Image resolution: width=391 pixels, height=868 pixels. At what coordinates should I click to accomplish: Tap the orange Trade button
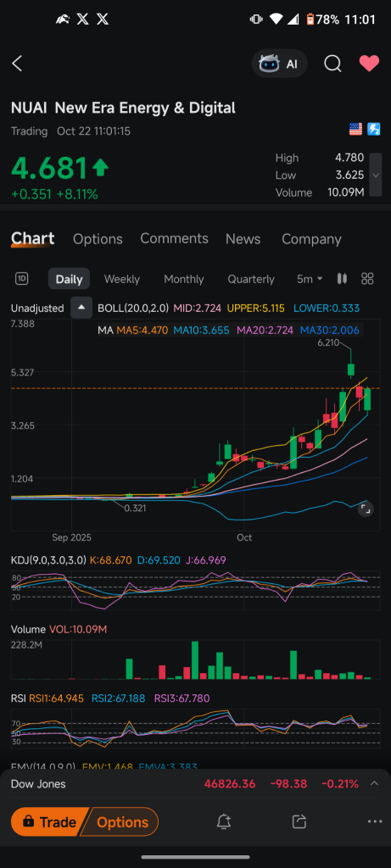48,822
